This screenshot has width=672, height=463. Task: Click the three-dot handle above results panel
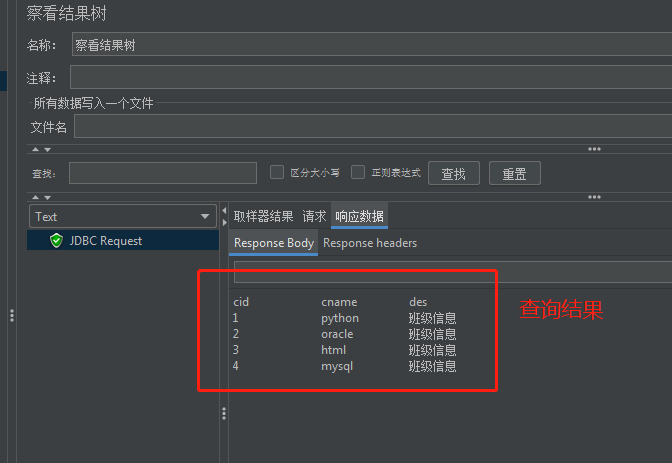coord(594,197)
